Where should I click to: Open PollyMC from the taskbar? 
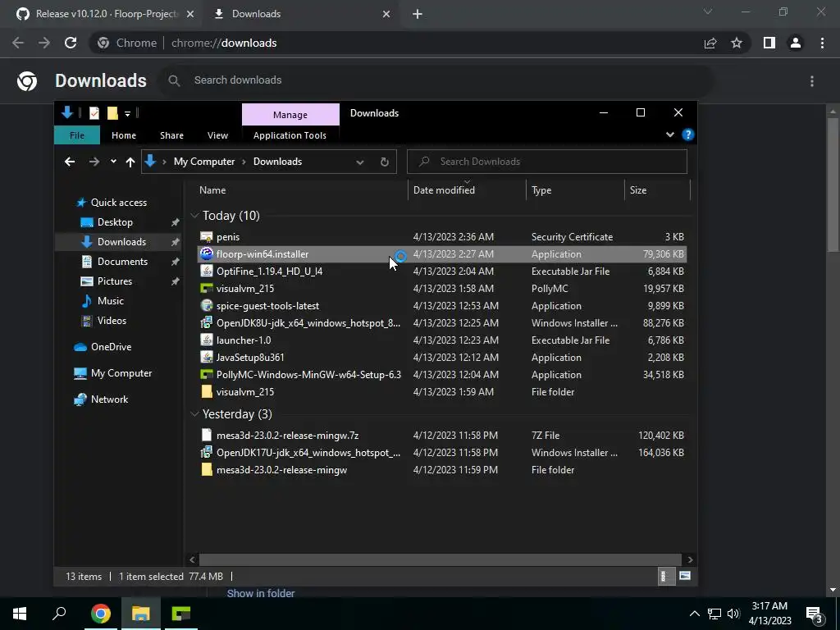click(x=181, y=614)
